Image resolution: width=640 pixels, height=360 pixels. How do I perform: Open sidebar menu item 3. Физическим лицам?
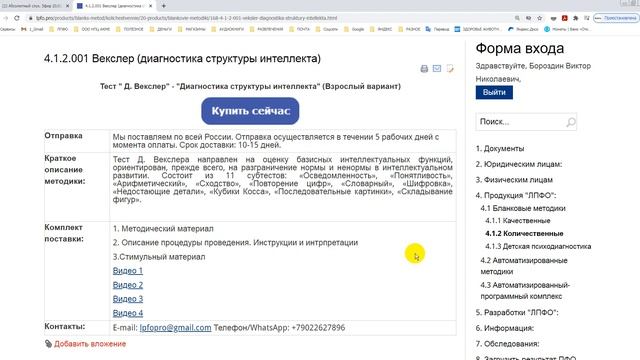tap(514, 180)
